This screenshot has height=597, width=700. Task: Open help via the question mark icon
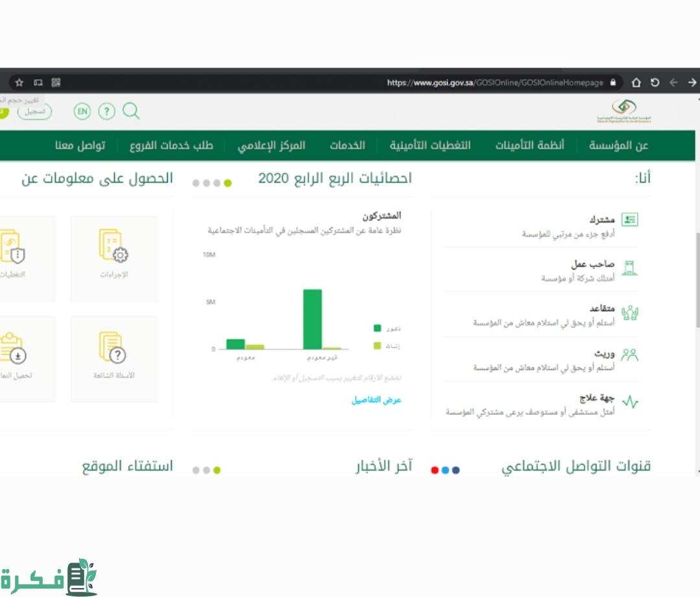click(106, 111)
